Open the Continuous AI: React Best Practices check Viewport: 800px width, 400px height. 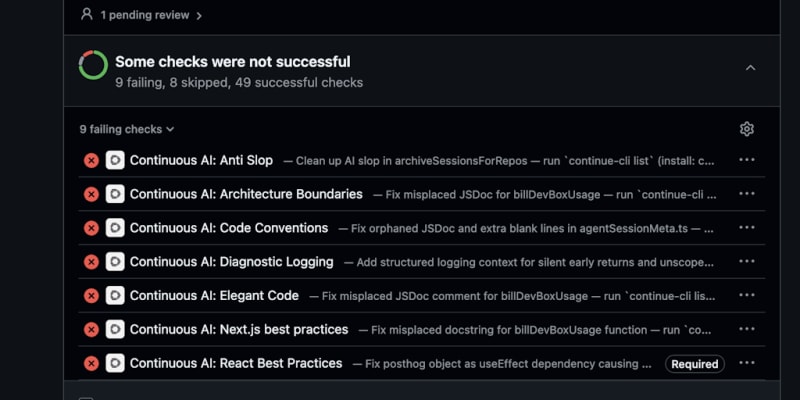[236, 363]
